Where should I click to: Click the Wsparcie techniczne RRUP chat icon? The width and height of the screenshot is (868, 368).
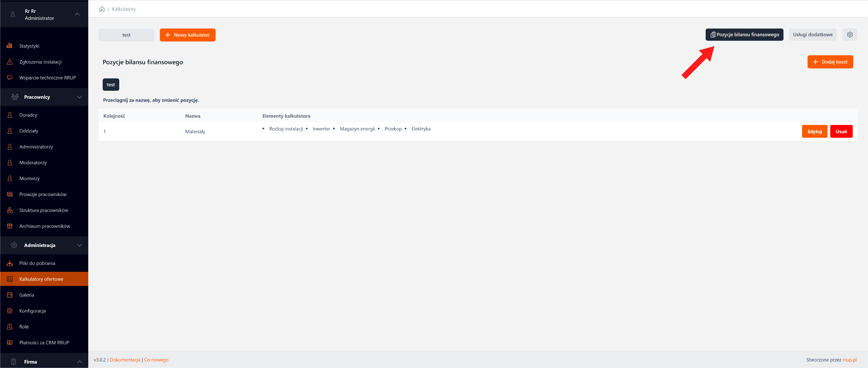(9, 78)
